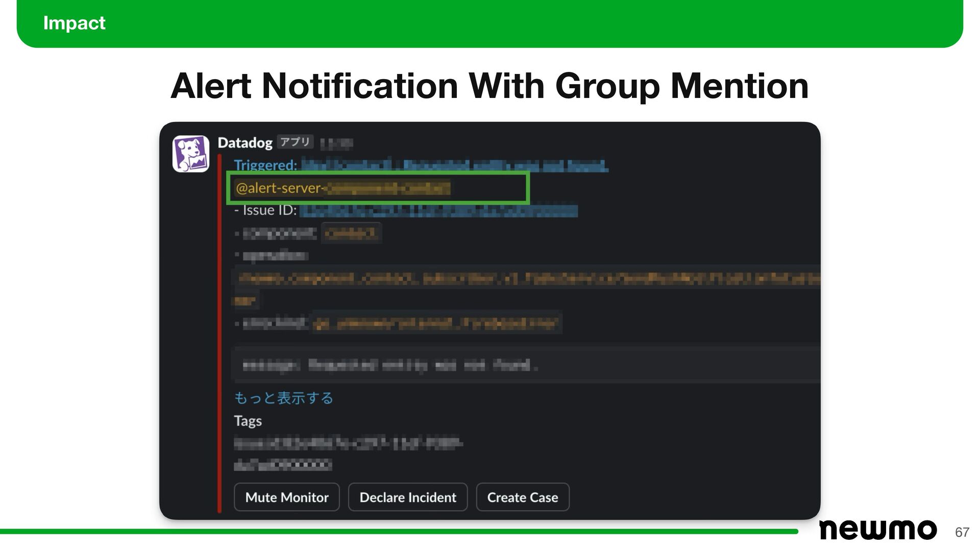Click the message timestamp next to アプリ

(x=336, y=144)
